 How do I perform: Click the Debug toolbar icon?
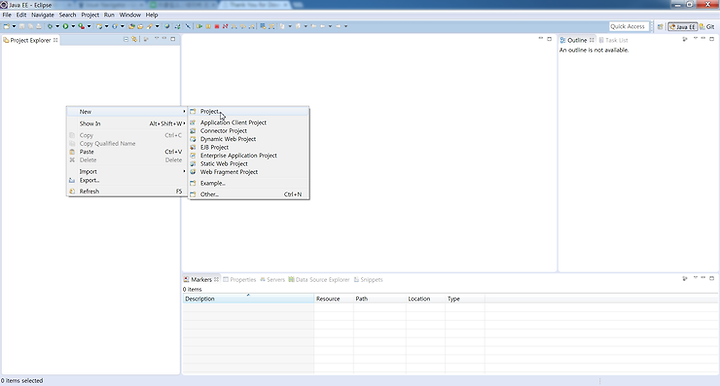(50, 26)
